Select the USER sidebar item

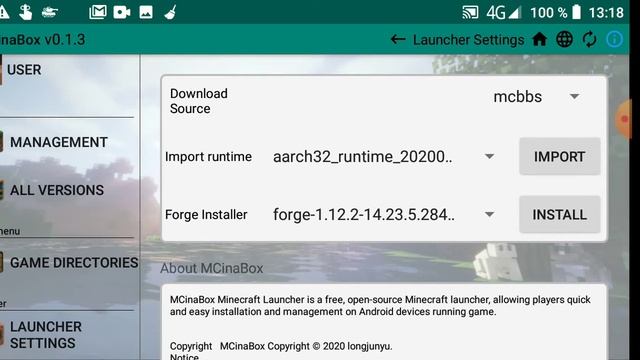coord(24,70)
